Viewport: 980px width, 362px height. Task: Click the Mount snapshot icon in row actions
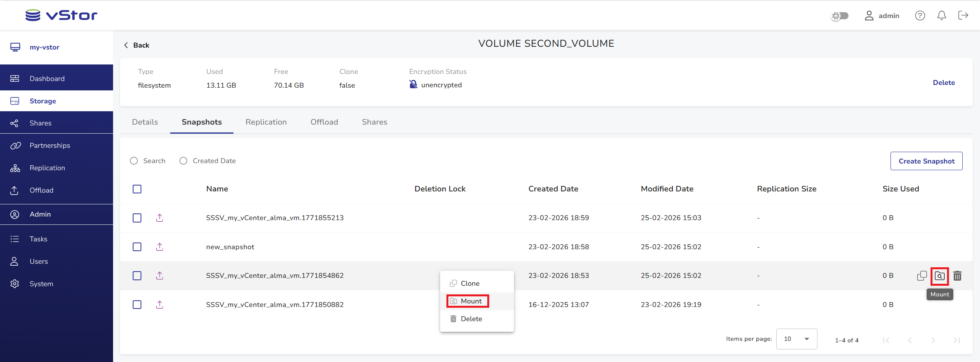tap(940, 276)
